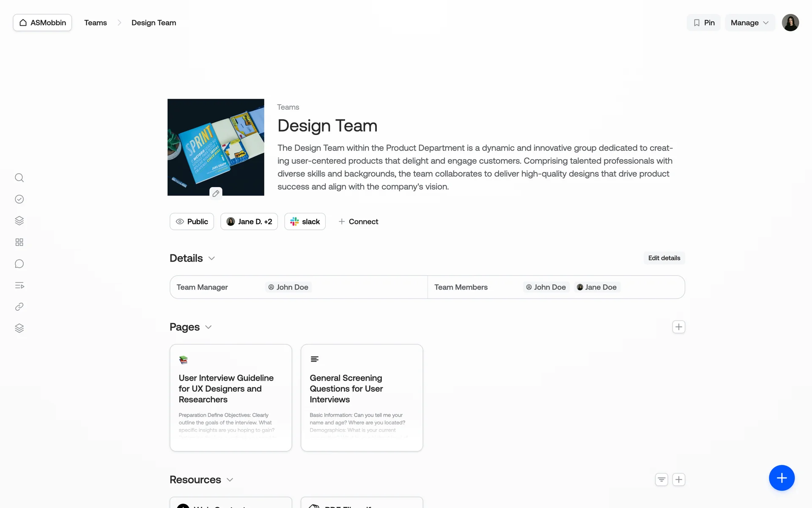Open the chat bubble icon in the sidebar
This screenshot has height=508, width=812.
(x=19, y=264)
